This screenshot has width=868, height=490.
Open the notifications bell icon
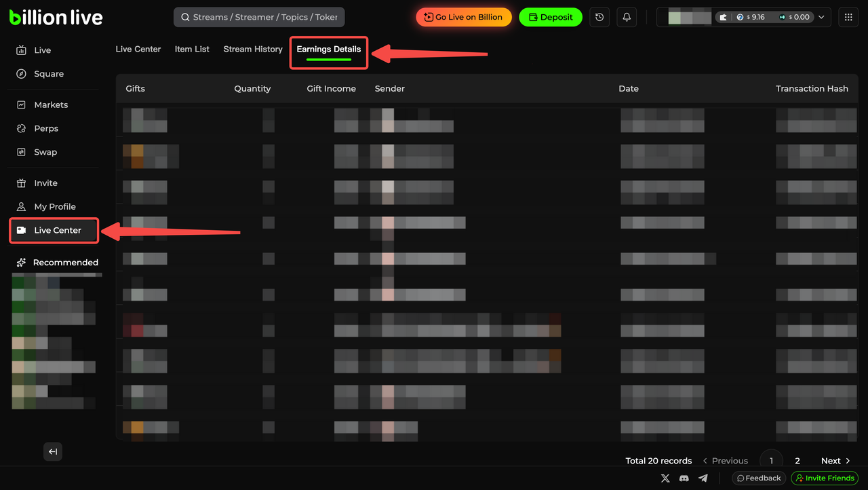tap(627, 17)
